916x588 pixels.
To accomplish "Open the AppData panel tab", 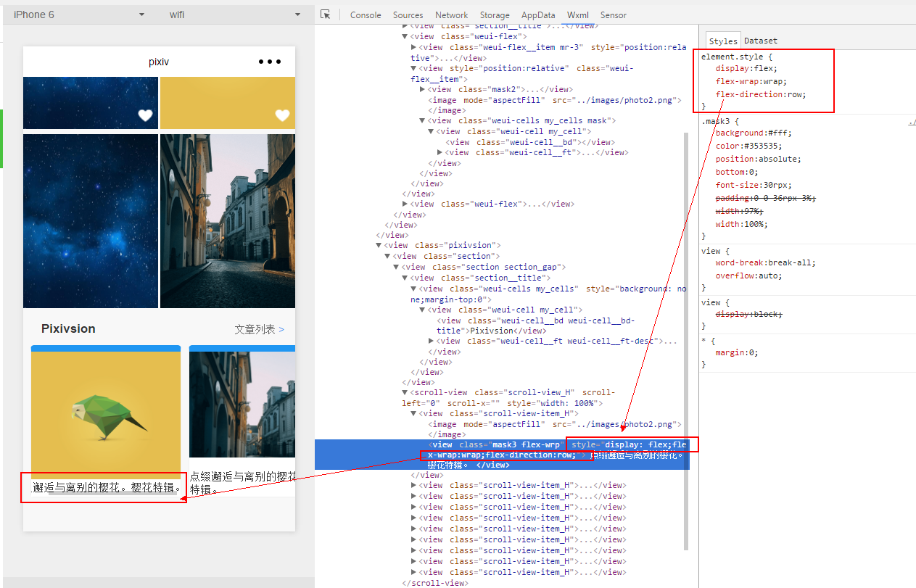I will click(x=538, y=15).
